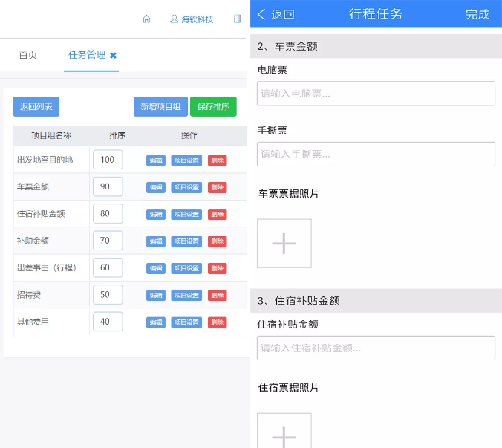Screen dimensions: 502x448
Task: Delete the 补助金额 row
Action: [218, 241]
